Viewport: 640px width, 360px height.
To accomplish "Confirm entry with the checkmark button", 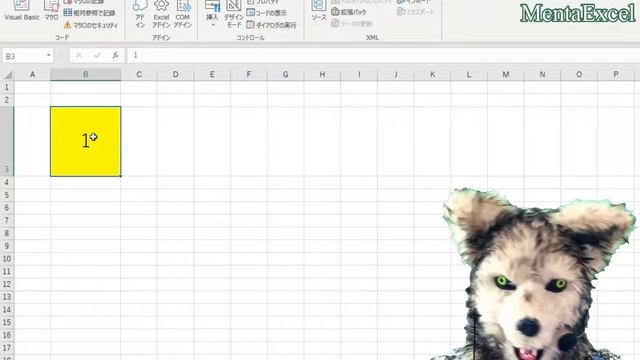I will 97,56.
